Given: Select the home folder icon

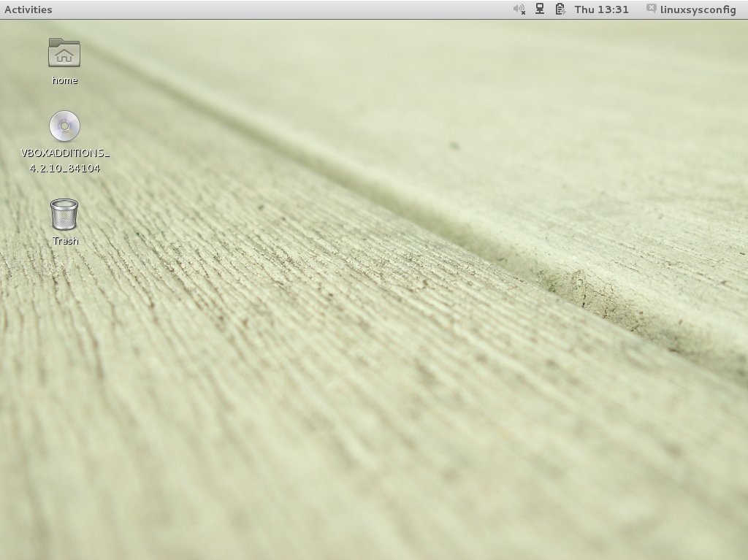Looking at the screenshot, I should point(64,53).
